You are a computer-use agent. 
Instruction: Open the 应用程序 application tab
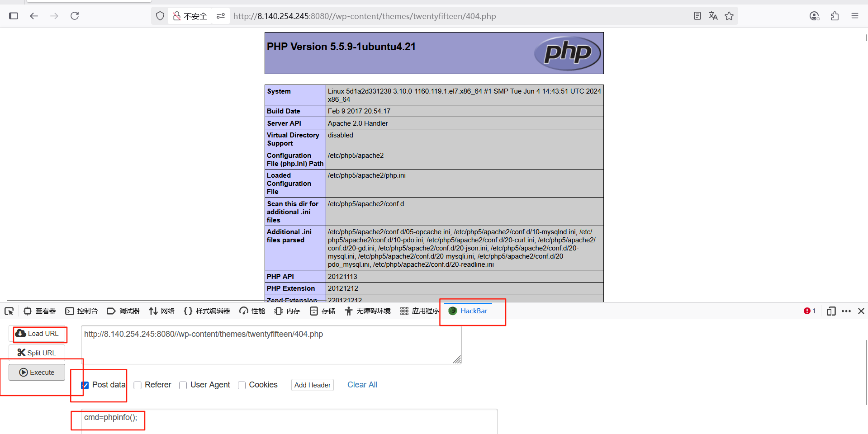point(419,311)
